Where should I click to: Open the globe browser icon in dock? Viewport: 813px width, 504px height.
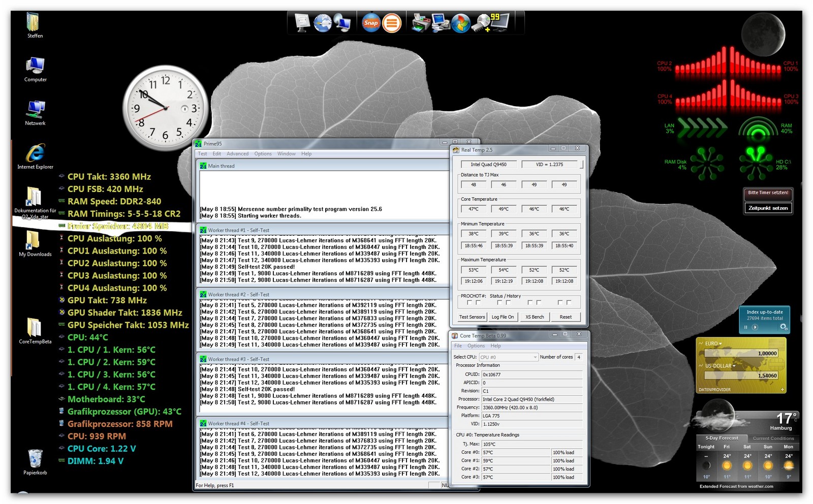coord(322,23)
